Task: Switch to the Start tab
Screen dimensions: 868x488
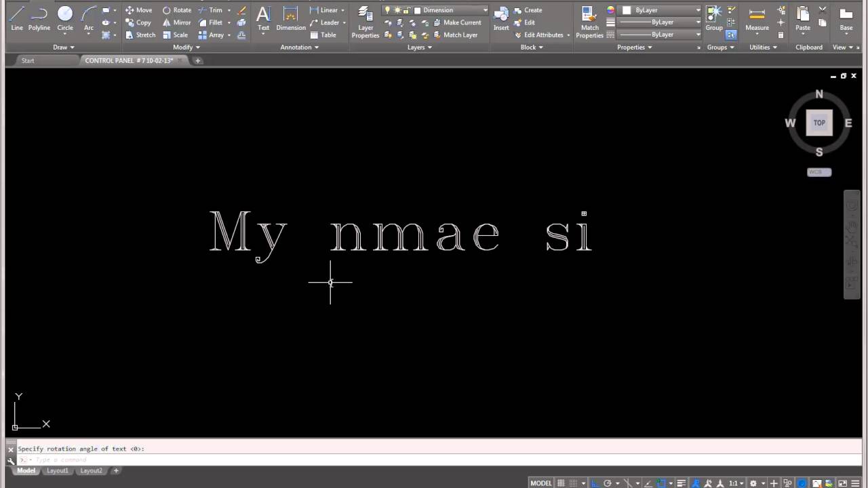Action: coord(28,60)
